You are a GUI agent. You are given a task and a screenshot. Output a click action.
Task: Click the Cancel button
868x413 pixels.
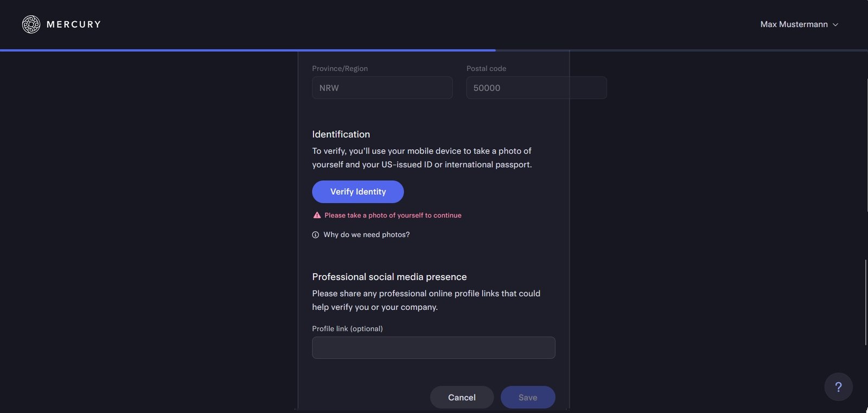click(462, 397)
